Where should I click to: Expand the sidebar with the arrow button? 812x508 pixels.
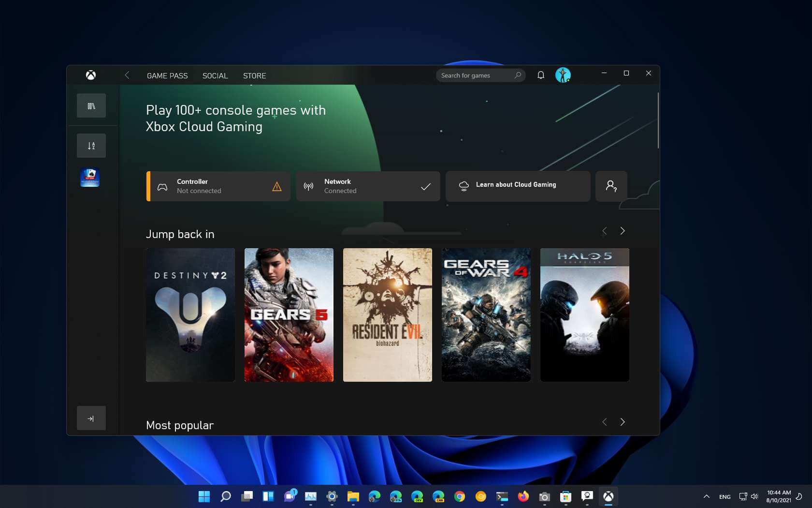point(91,418)
